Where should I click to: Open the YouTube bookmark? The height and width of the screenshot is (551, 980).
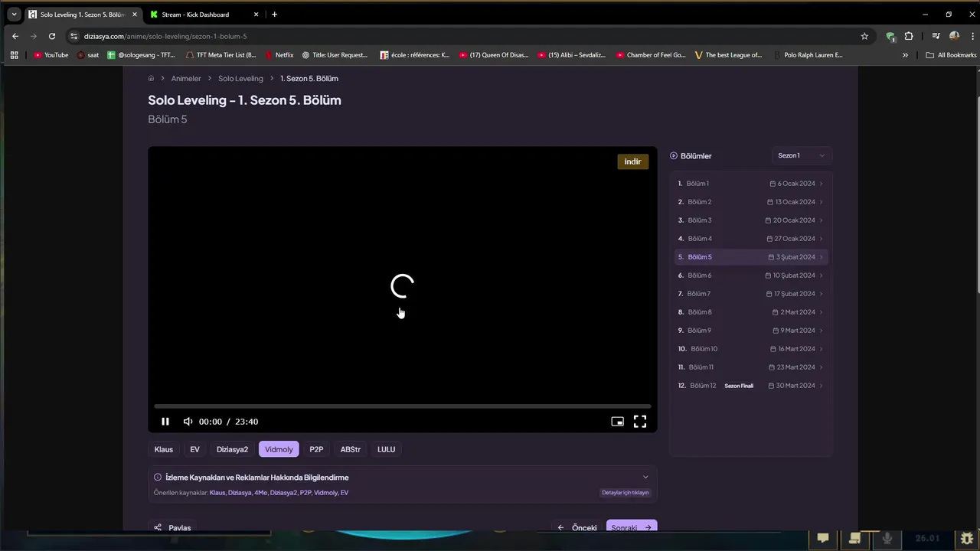click(x=51, y=55)
